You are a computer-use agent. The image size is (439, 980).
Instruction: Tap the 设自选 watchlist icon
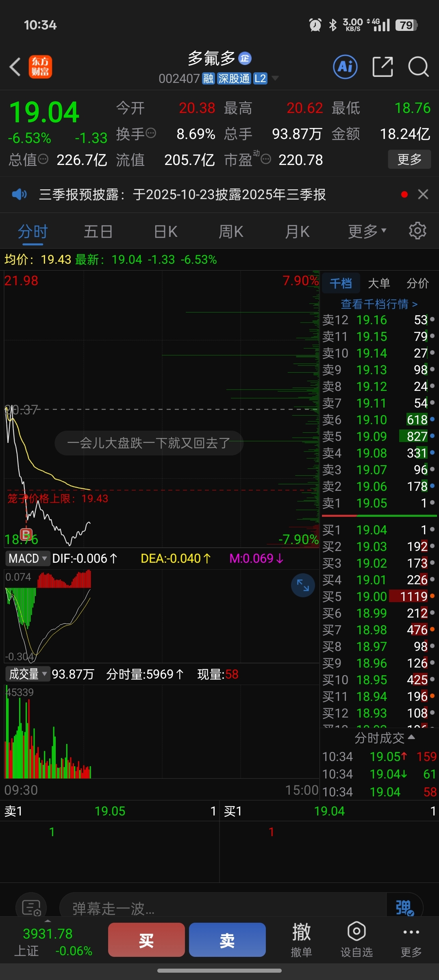point(356,940)
